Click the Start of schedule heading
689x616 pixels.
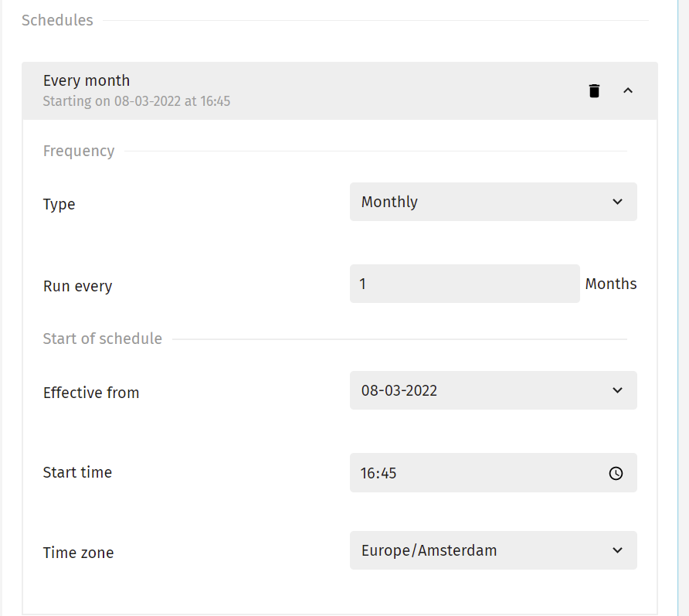click(103, 339)
